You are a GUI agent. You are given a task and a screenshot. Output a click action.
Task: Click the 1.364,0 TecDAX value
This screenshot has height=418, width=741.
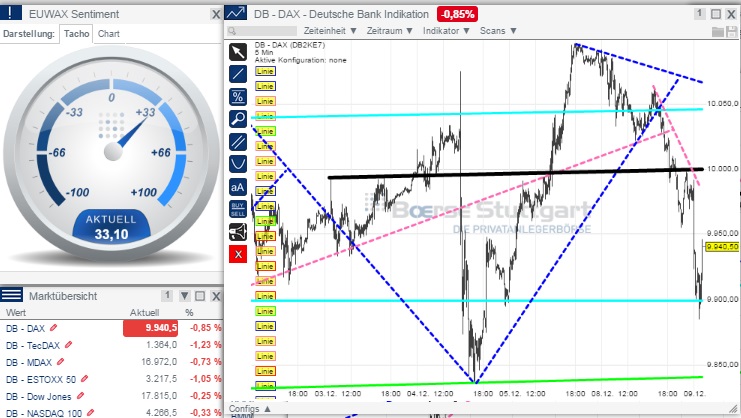161,345
